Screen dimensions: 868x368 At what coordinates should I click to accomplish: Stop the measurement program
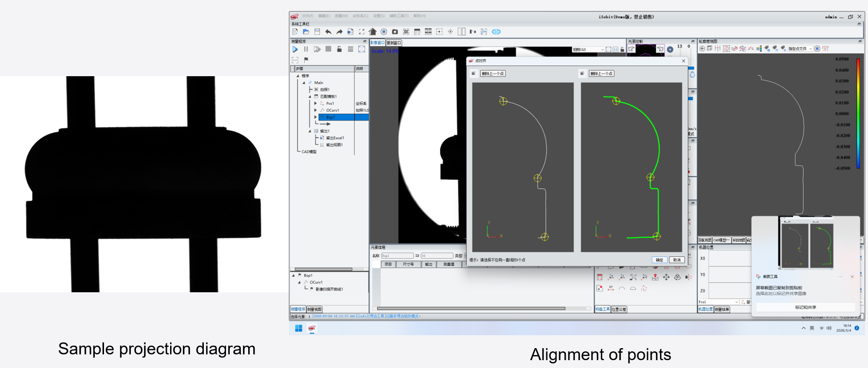pyautogui.click(x=328, y=49)
